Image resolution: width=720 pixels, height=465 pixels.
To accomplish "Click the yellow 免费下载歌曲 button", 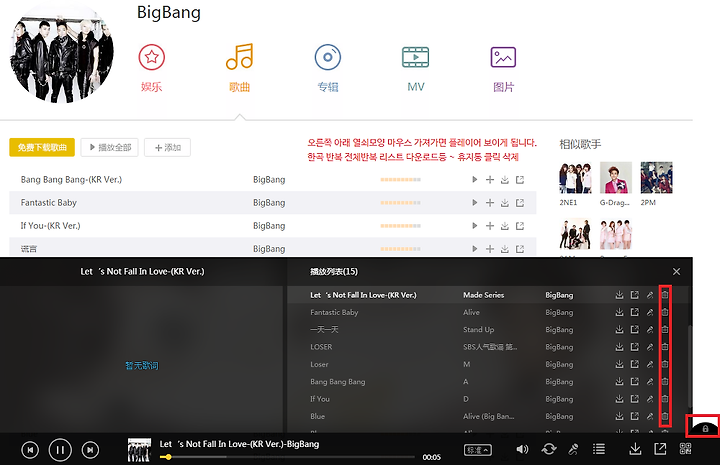I will (42, 147).
